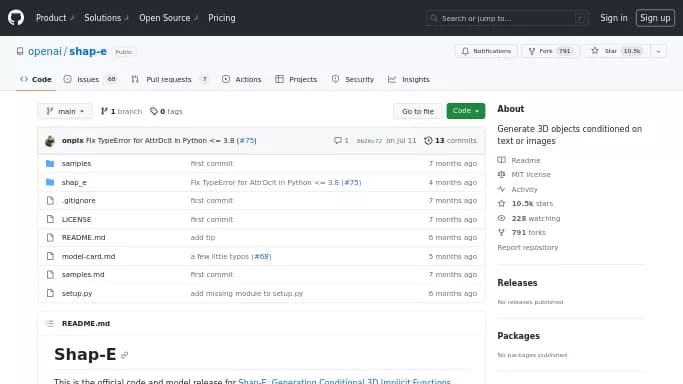The image size is (683, 384).
Task: Expand the Open Source menu
Action: (x=169, y=18)
